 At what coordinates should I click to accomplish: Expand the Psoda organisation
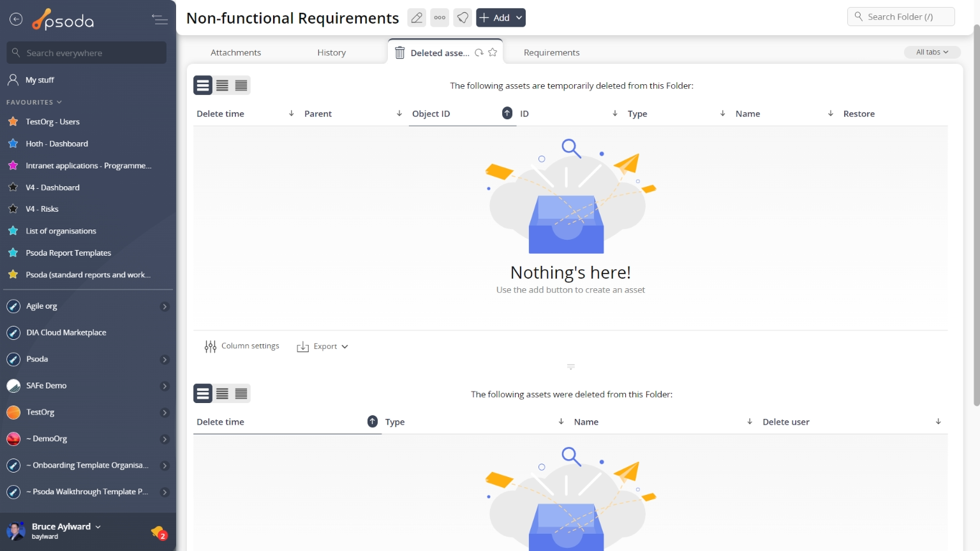(165, 360)
